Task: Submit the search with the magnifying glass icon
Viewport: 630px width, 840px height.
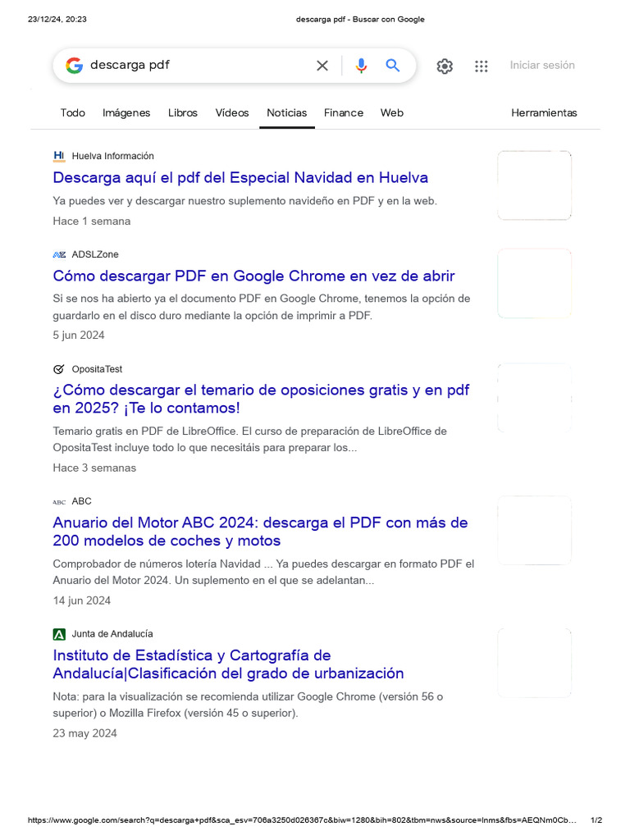Action: click(393, 66)
